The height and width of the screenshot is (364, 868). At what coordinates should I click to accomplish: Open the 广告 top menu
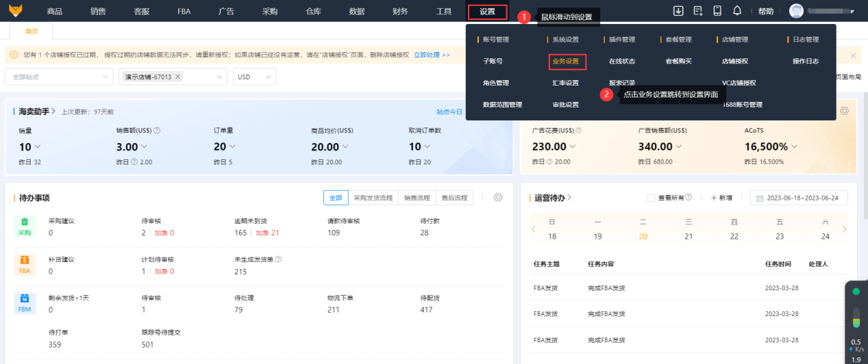[x=226, y=12]
